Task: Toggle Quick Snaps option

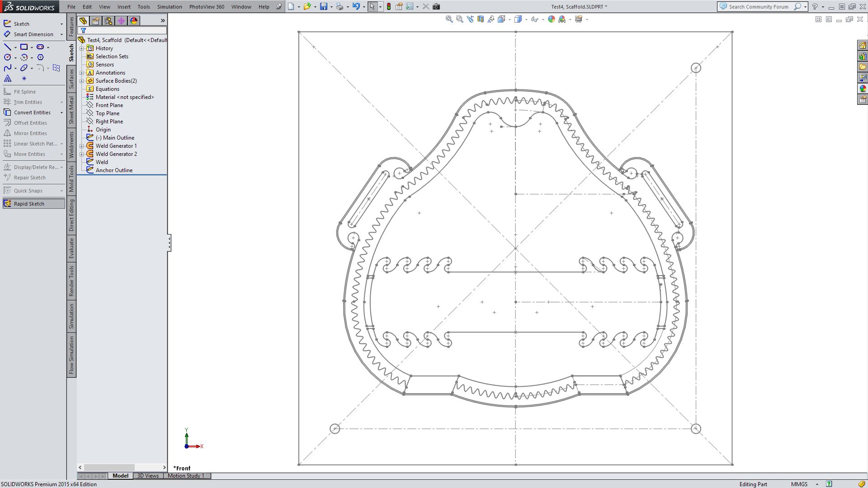Action: (28, 191)
